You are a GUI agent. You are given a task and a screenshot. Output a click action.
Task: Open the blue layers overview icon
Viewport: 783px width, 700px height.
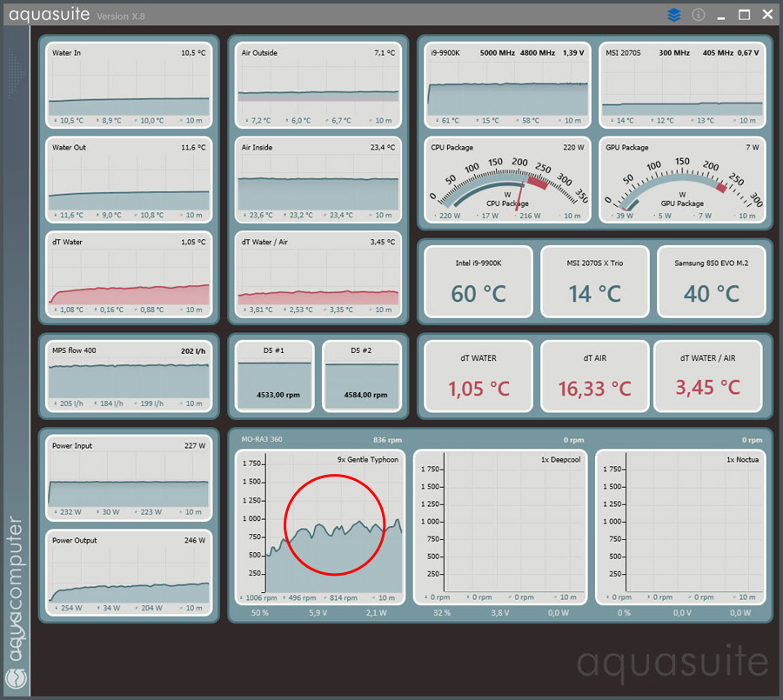(674, 15)
